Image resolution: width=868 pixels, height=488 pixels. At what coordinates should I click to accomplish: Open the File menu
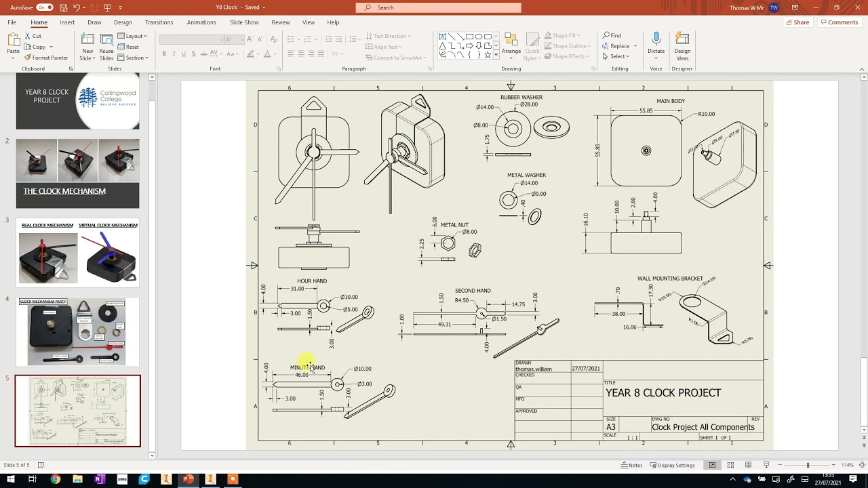coord(12,22)
